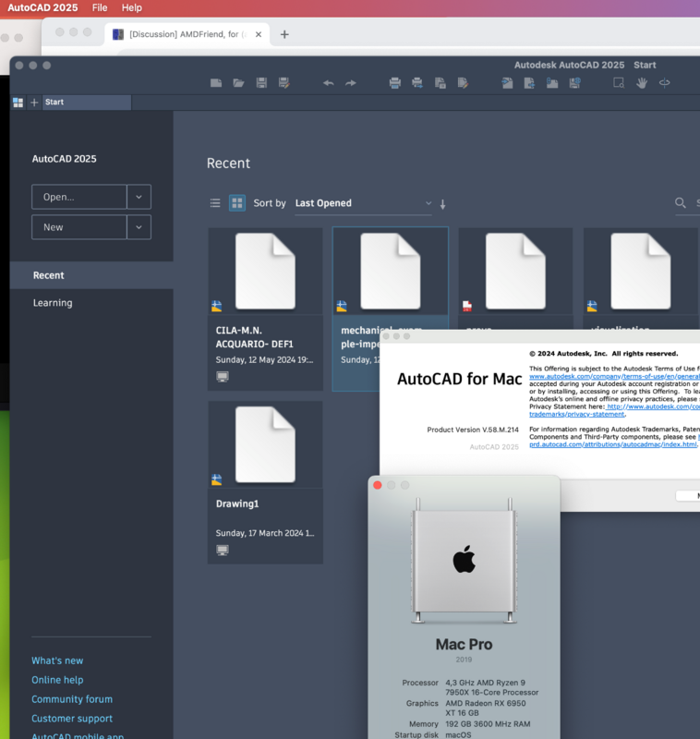Click '4,3 GHz AMD Ryzen 9' processor text
The height and width of the screenshot is (739, 700).
click(x=485, y=683)
